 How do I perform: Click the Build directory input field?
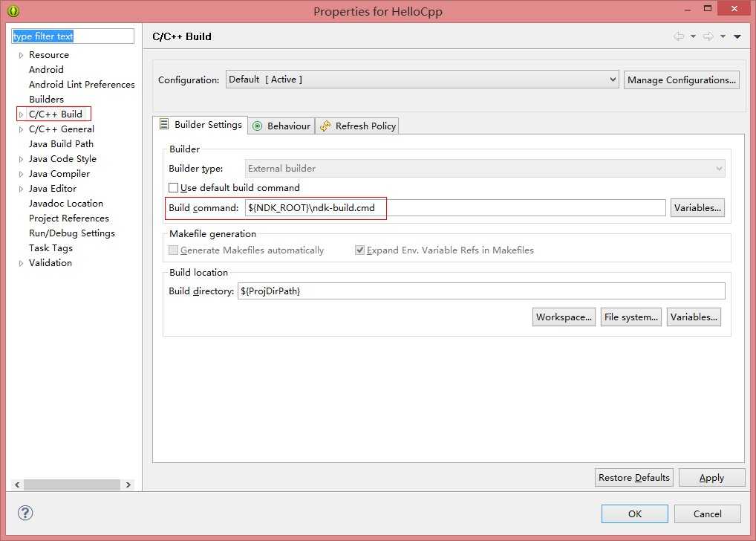(481, 291)
